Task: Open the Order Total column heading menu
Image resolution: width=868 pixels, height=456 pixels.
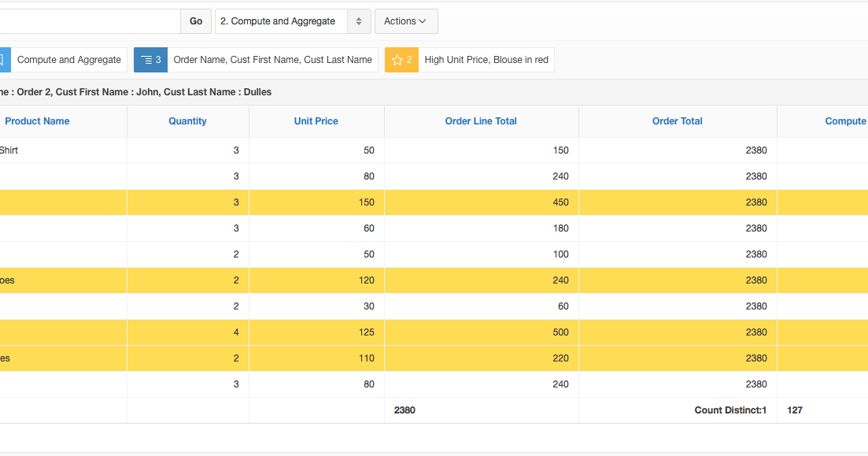Action: 677,120
